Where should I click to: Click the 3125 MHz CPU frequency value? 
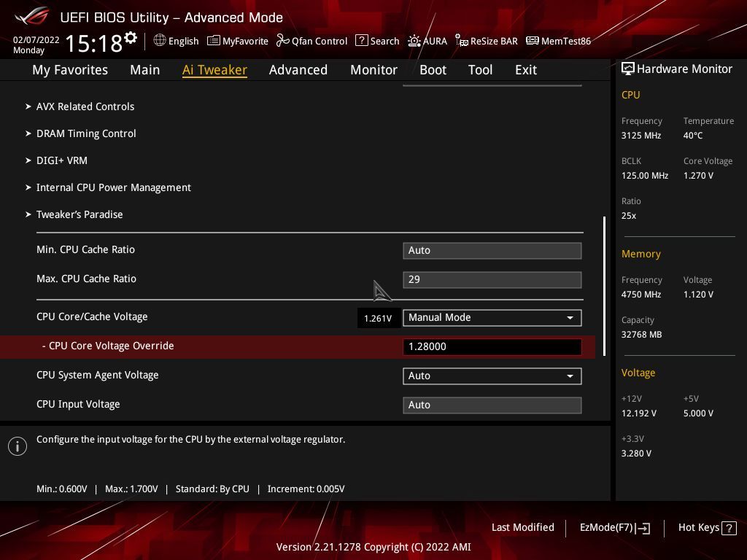(x=641, y=135)
